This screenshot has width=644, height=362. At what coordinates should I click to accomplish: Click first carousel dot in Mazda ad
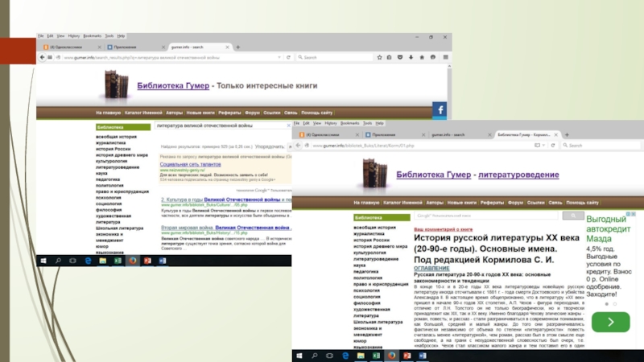tap(607, 304)
